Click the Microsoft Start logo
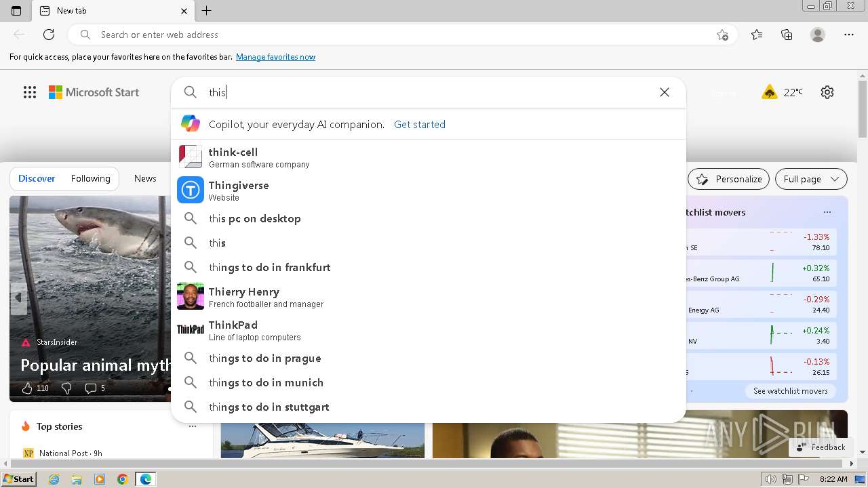The width and height of the screenshot is (868, 488). (94, 92)
